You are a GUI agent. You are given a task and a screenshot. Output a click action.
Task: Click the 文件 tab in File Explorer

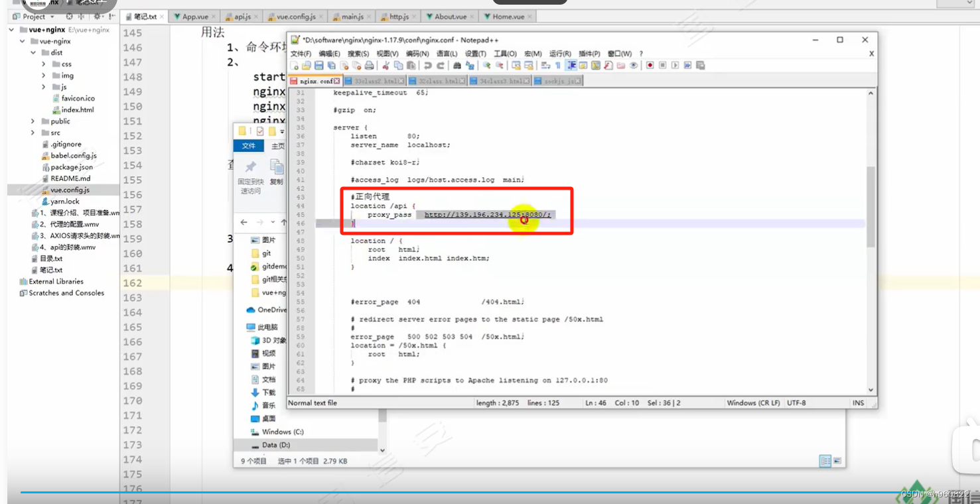[x=249, y=146]
